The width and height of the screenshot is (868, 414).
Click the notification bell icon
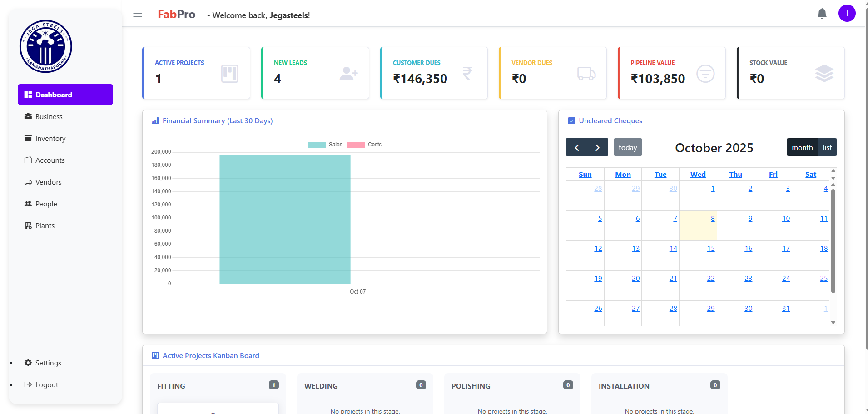pos(822,14)
